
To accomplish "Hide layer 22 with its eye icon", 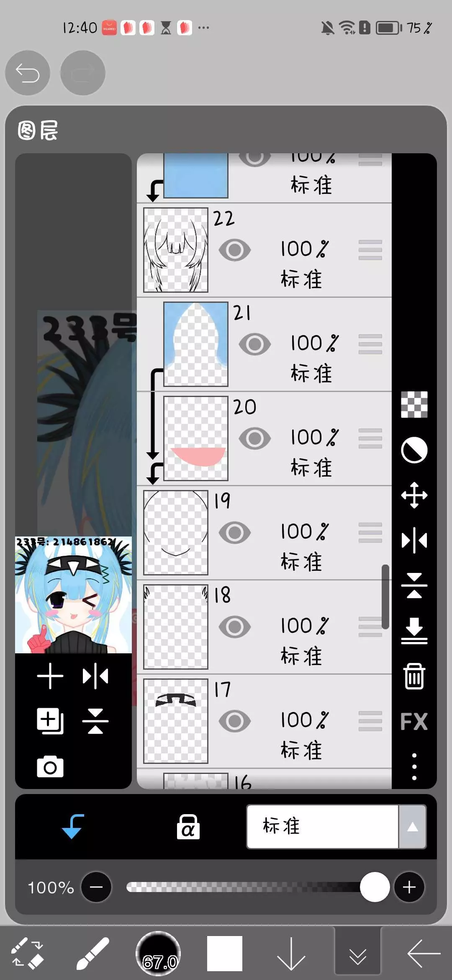I will [235, 250].
